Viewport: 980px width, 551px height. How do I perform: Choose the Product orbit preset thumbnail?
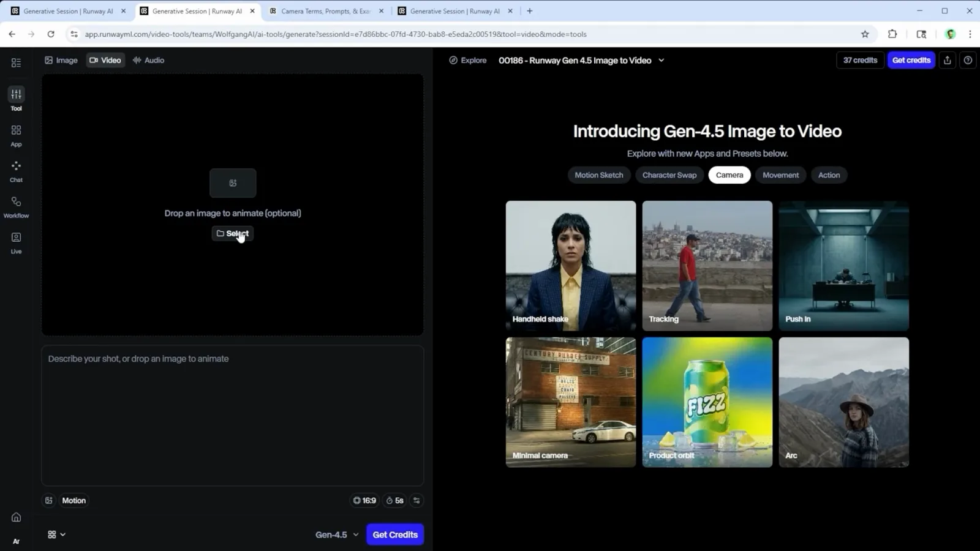[707, 402]
